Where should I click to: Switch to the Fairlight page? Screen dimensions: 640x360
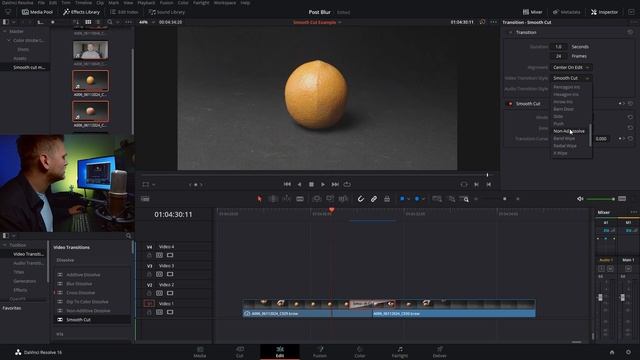[x=400, y=352]
